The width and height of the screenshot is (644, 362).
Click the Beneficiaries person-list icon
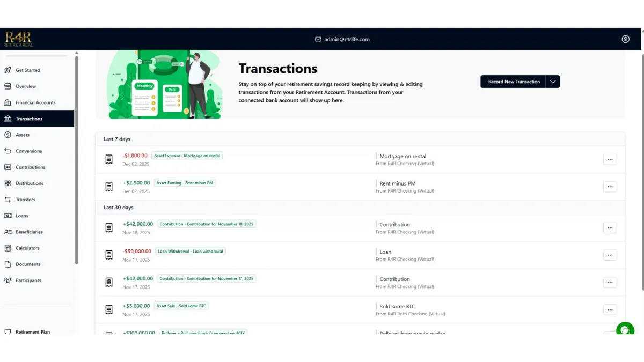point(8,232)
